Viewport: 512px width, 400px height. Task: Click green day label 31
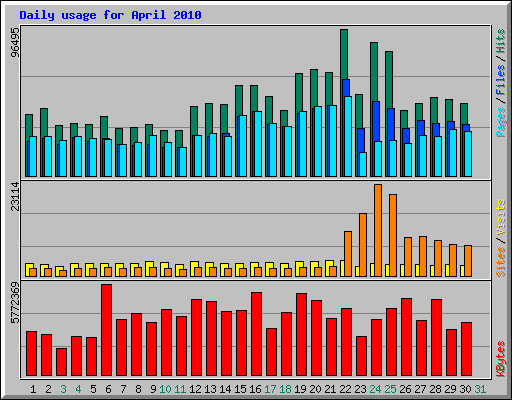tap(480, 389)
